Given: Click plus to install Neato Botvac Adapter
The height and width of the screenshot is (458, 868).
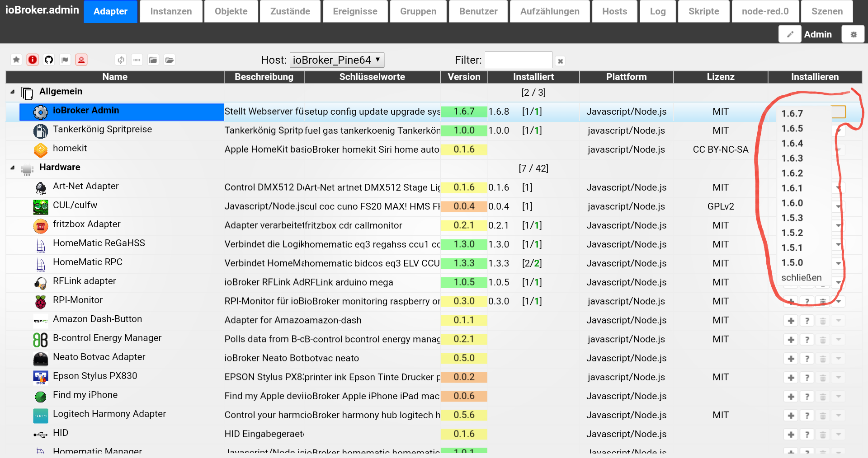Looking at the screenshot, I should tap(791, 359).
